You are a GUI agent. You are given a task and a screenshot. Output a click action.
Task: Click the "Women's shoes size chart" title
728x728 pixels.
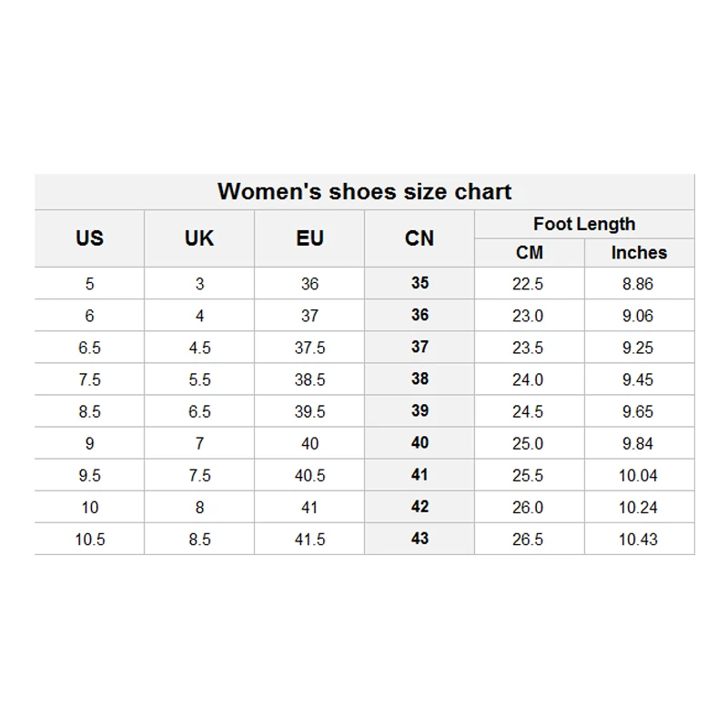coord(364,192)
